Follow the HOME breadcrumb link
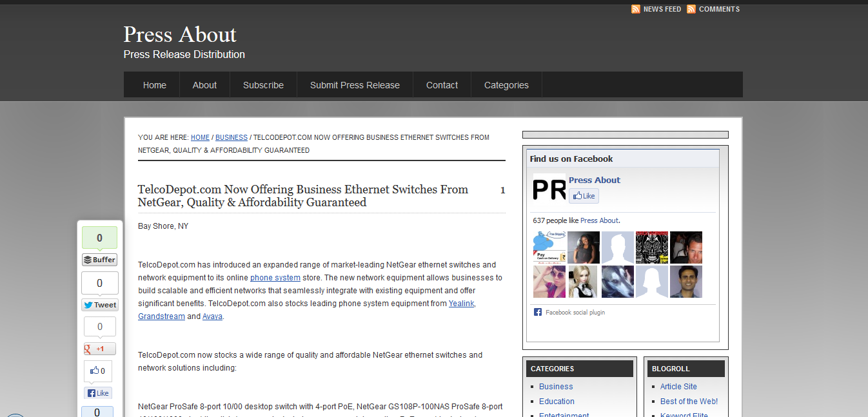This screenshot has width=868, height=417. point(200,137)
